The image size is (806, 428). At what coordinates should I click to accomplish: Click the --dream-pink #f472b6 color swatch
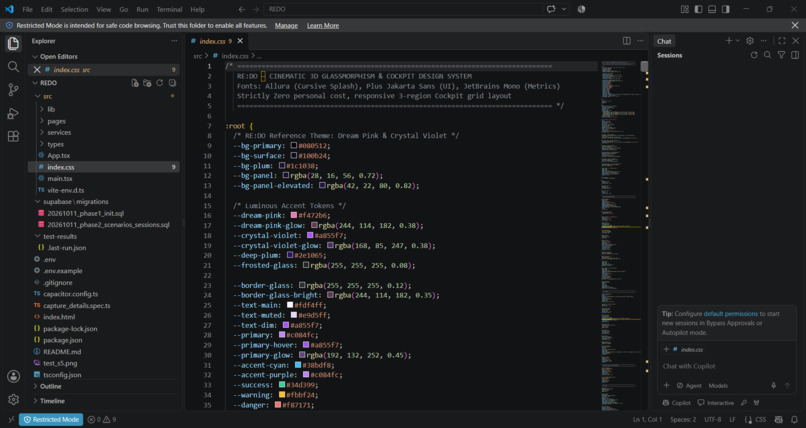(294, 215)
